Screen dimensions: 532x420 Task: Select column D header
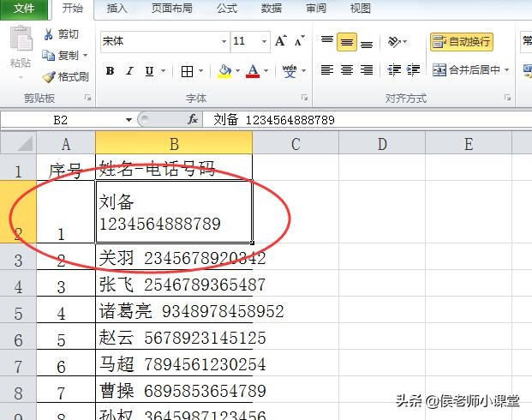point(382,143)
